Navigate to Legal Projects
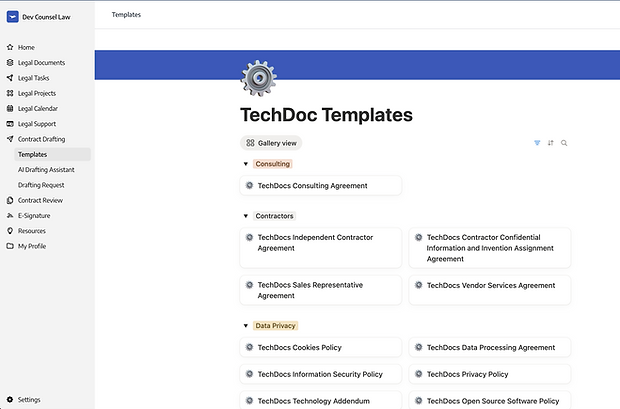 37,93
